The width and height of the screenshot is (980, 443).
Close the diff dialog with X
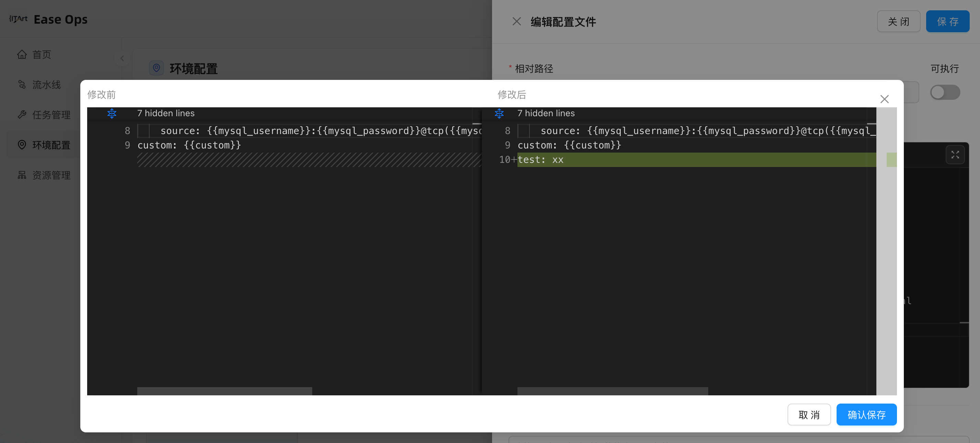[885, 99]
